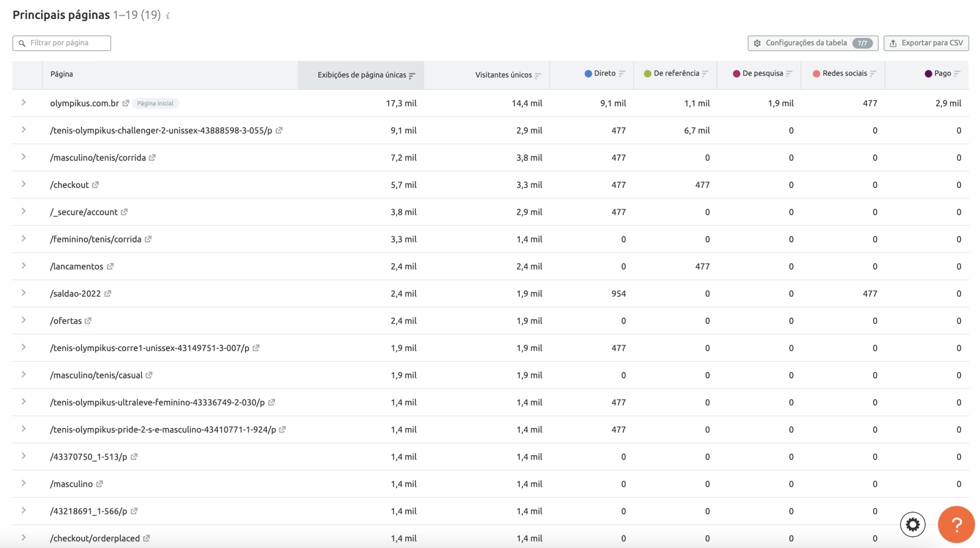Click the Exportar para CSV button
Screen dimensions: 980x548
926,43
